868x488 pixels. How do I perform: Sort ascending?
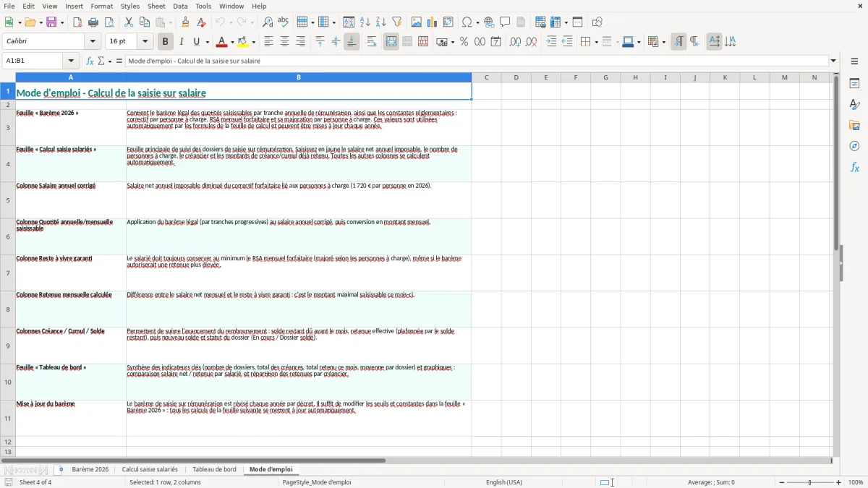pos(365,22)
